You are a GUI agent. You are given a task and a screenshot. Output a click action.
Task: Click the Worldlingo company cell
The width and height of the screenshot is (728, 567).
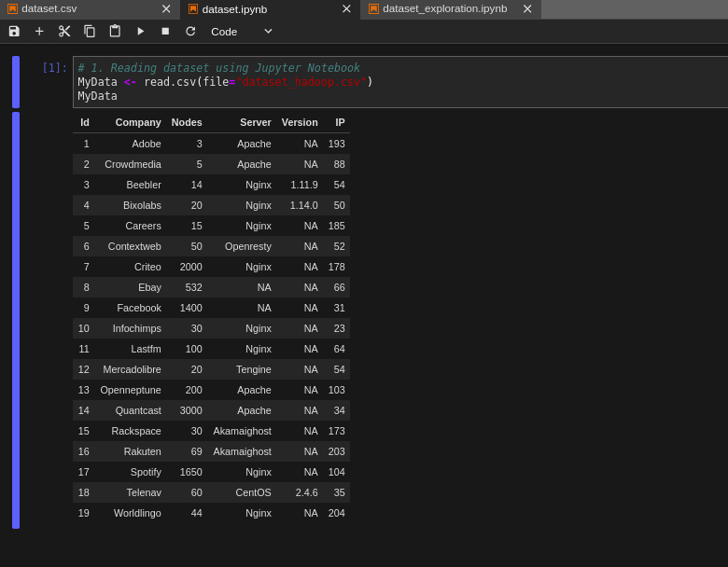click(137, 513)
